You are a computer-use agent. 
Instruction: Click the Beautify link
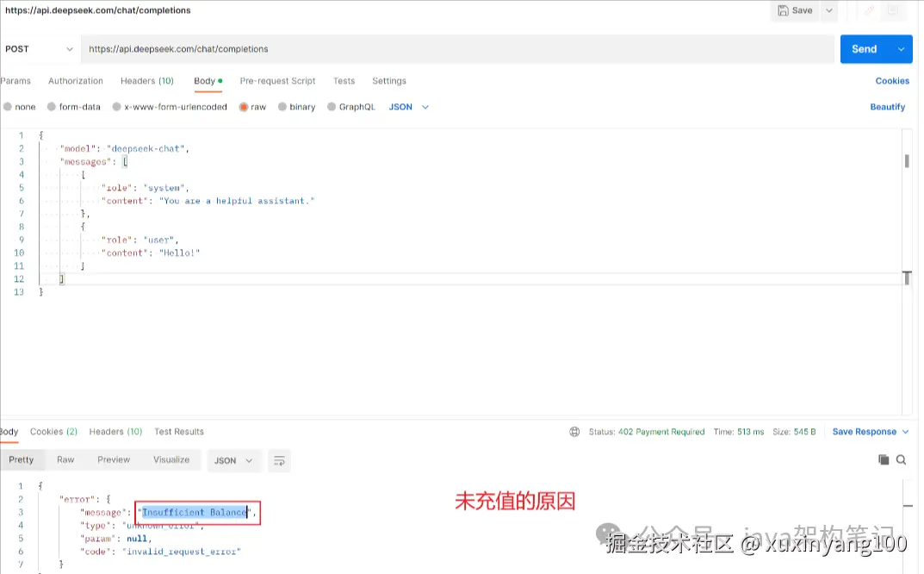click(888, 107)
